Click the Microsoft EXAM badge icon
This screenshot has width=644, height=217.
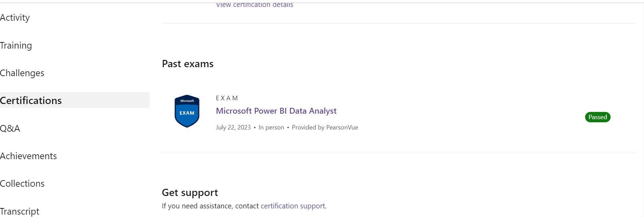click(187, 111)
